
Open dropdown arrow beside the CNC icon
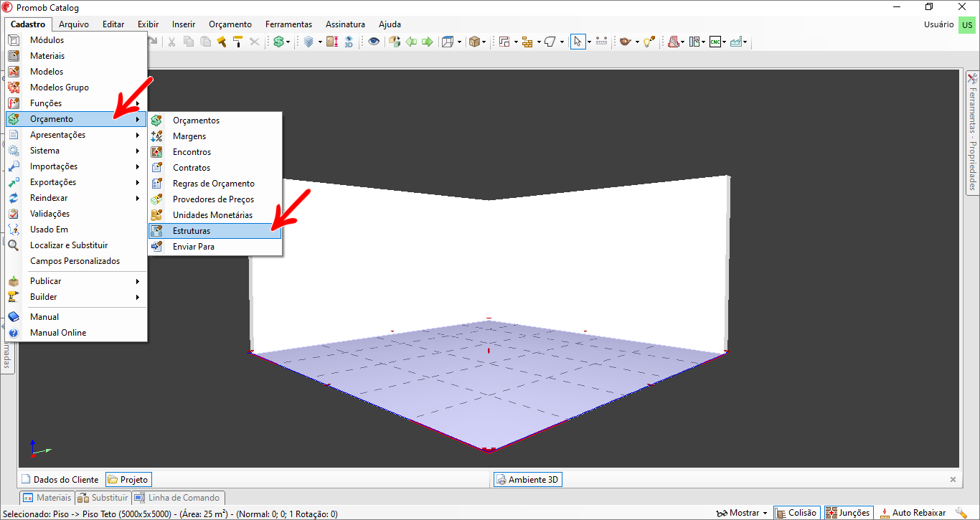[x=725, y=42]
